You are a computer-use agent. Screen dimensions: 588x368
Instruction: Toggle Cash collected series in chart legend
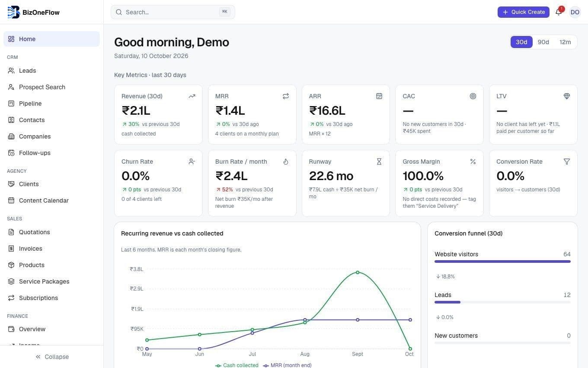tap(237, 365)
